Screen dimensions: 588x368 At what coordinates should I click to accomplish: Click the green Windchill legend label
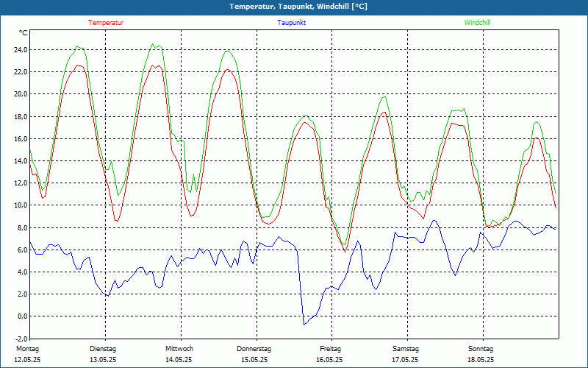tap(477, 23)
